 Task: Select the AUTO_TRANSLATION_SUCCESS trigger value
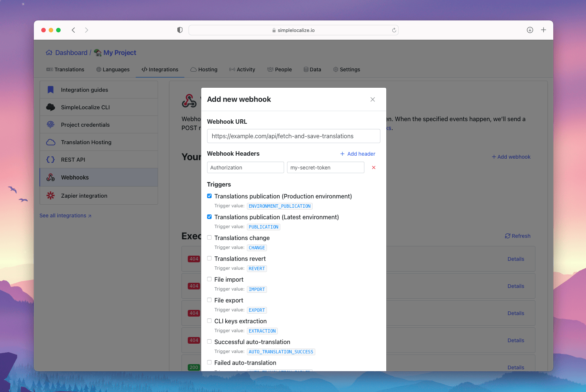point(281,352)
